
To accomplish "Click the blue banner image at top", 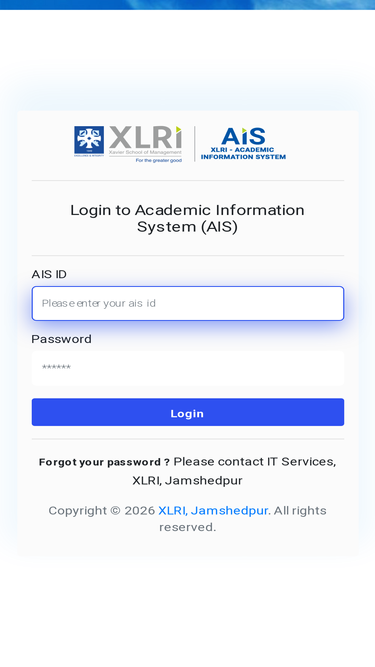I will [x=188, y=5].
